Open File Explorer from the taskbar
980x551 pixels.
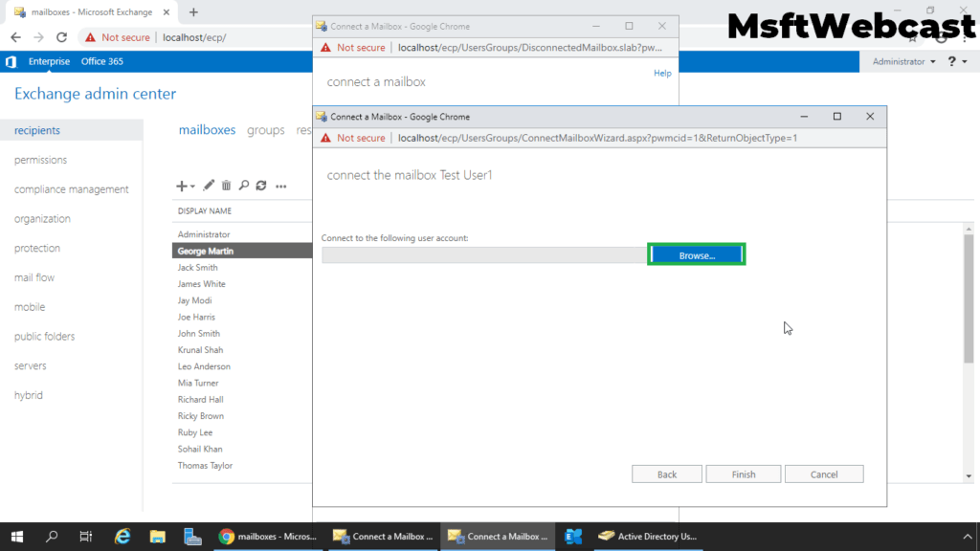[x=158, y=536]
